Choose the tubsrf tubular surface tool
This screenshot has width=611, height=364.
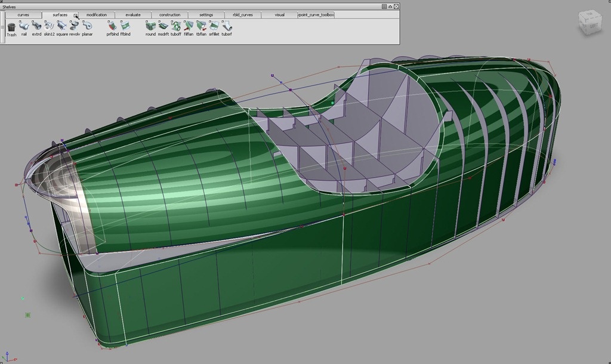[227, 26]
